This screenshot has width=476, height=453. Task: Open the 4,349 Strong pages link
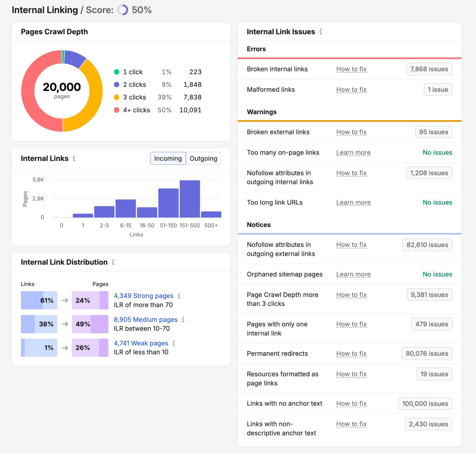click(x=144, y=296)
